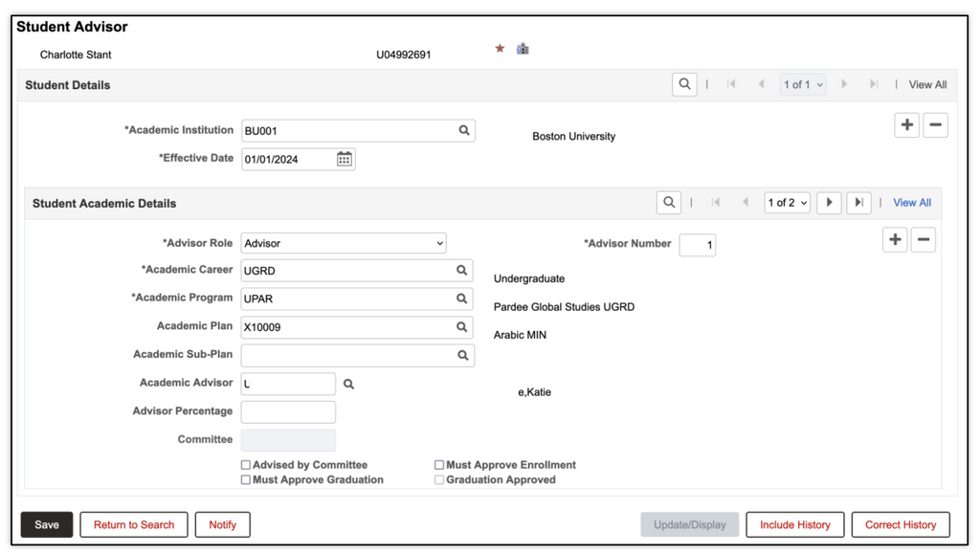The height and width of the screenshot is (554, 980).
Task: Click the Undergraduate description text
Action: (x=528, y=278)
